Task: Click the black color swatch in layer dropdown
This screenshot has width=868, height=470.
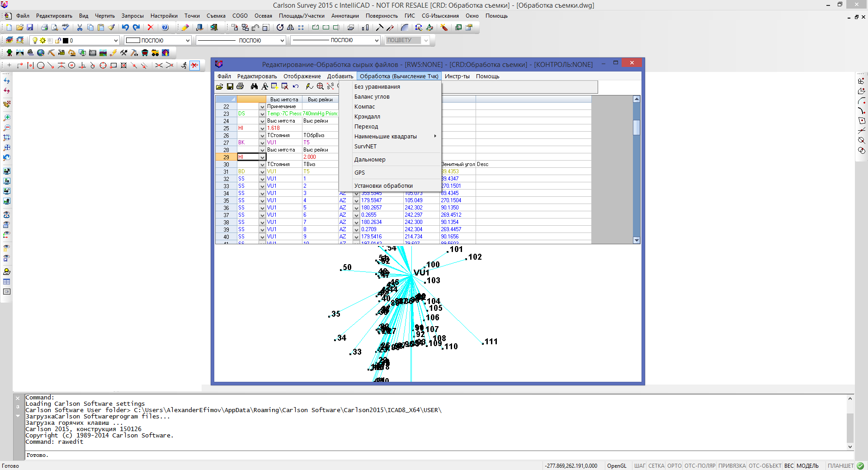Action: 66,41
